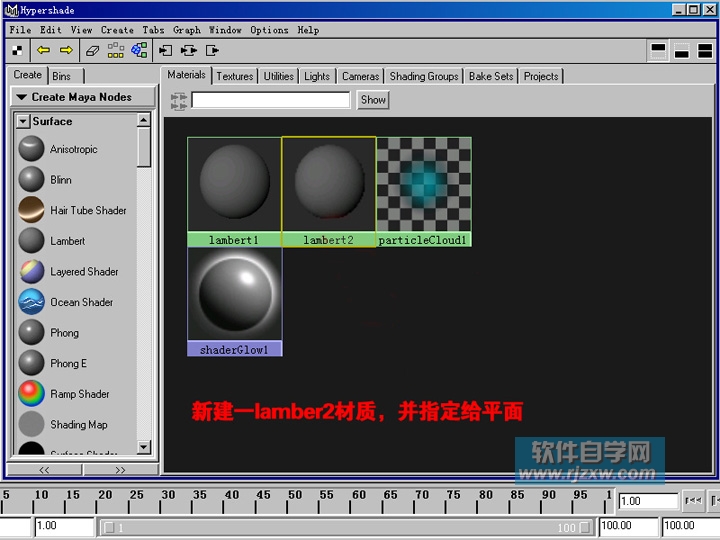Click the current time field showing 1.00

point(648,501)
